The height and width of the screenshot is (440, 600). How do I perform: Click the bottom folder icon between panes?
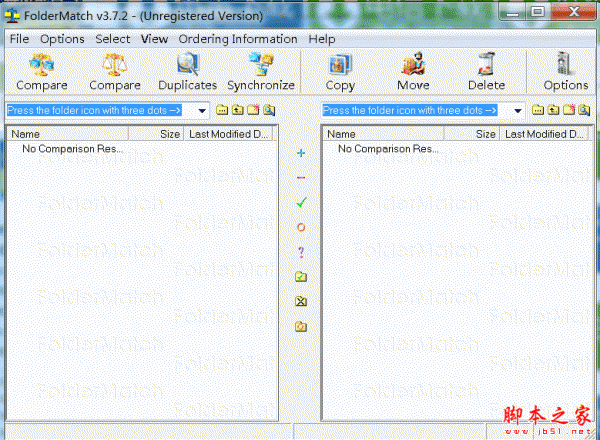(301, 326)
